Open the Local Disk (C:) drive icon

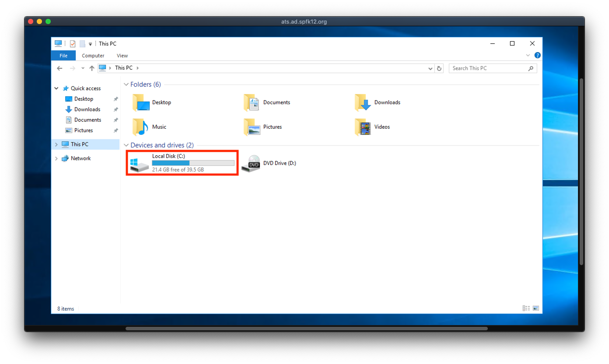(x=140, y=164)
